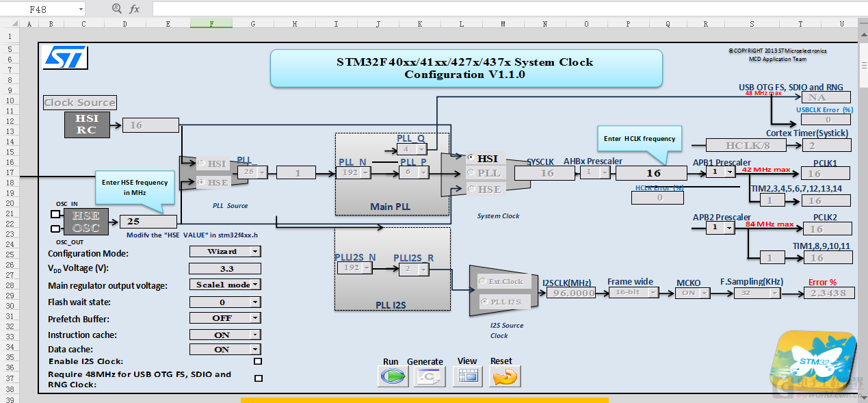Image resolution: width=868 pixels, height=403 pixels.
Task: Select row 1 header
Action: click(10, 36)
